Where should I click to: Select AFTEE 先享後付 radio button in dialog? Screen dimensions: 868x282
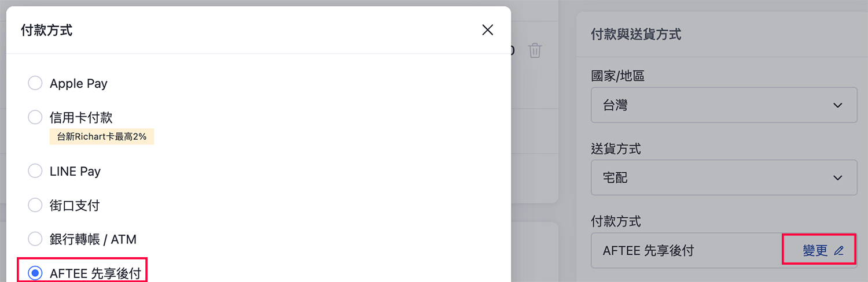(x=35, y=273)
